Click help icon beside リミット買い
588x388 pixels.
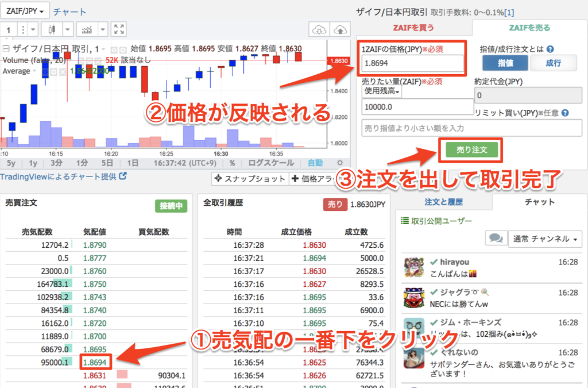click(x=565, y=113)
